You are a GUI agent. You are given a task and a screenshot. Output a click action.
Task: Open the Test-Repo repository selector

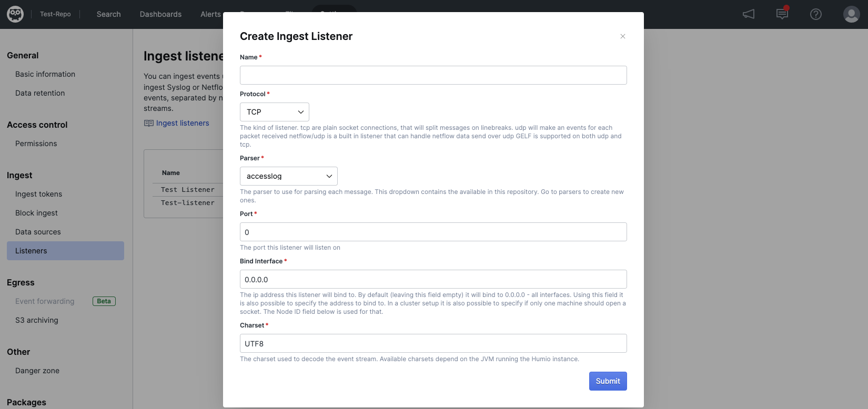(x=55, y=14)
